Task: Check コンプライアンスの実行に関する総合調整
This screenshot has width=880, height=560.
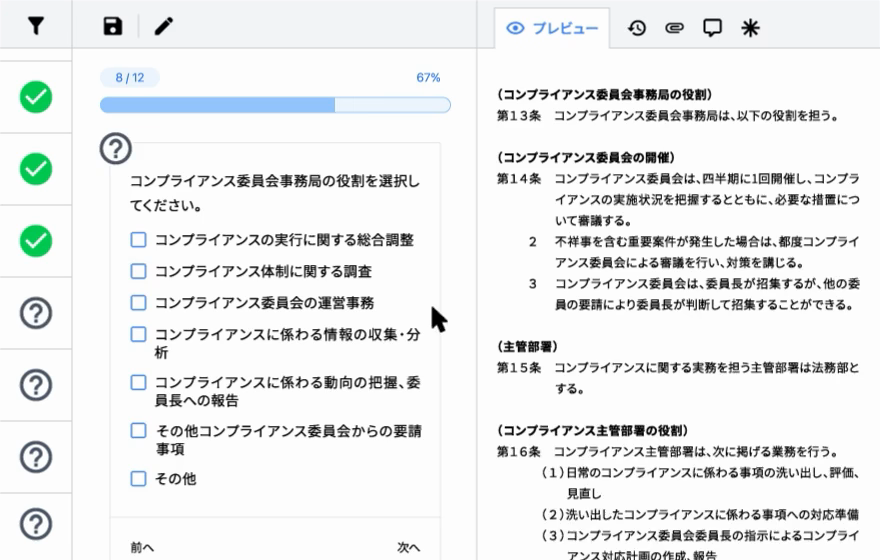Action: click(139, 240)
